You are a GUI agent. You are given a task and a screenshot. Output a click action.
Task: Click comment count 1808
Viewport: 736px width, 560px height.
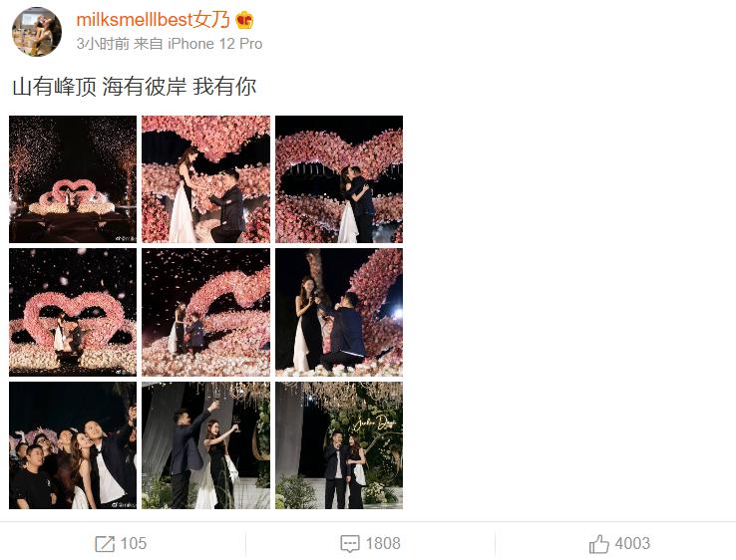383,544
